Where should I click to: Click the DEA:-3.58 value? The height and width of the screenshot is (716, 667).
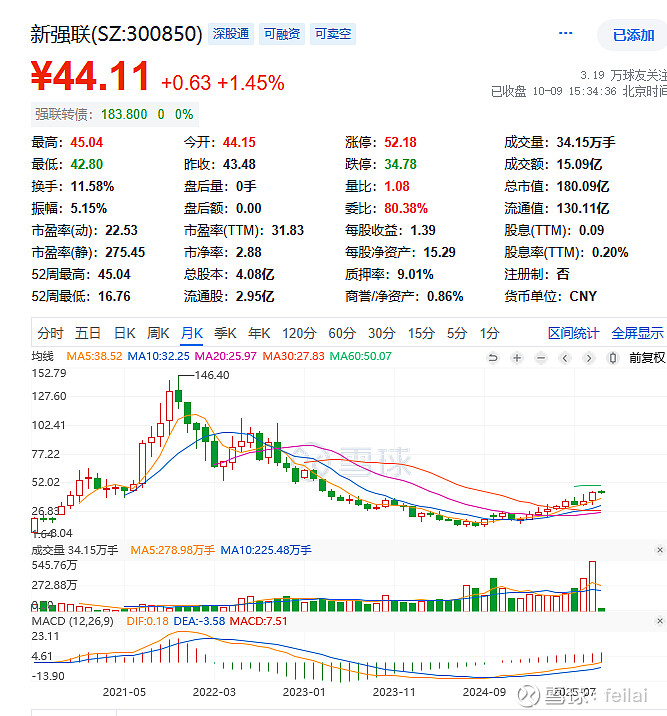[200, 621]
